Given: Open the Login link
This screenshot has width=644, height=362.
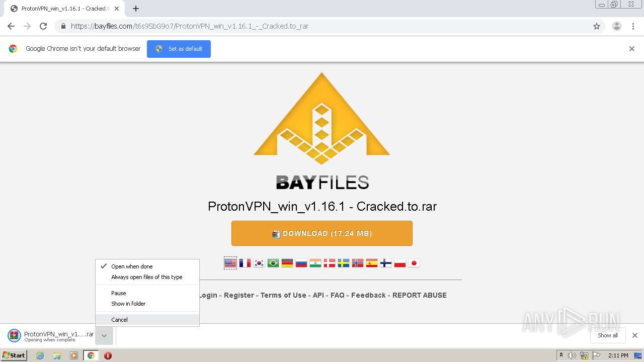Looking at the screenshot, I should click(x=208, y=295).
